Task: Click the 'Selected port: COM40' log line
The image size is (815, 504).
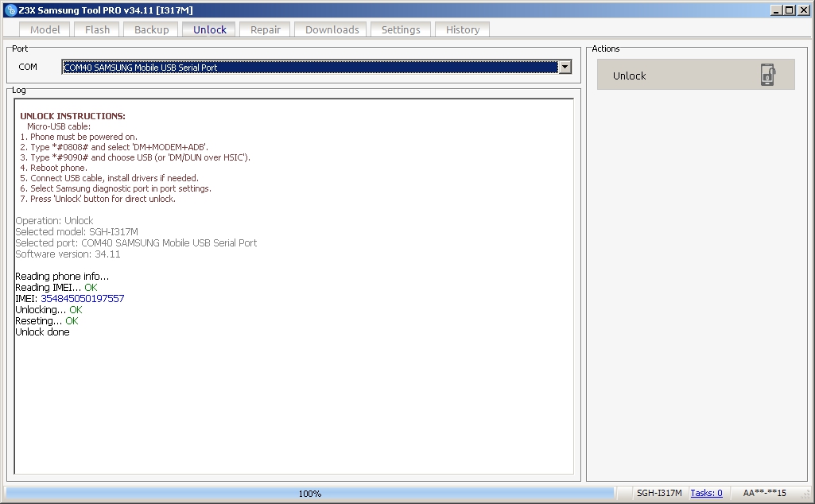Action: click(136, 243)
